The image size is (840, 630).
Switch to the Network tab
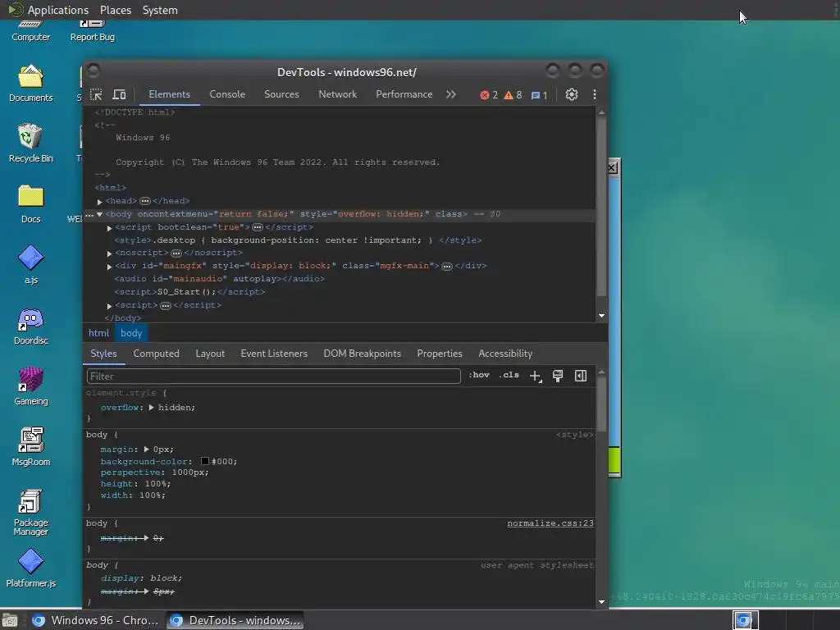click(337, 94)
